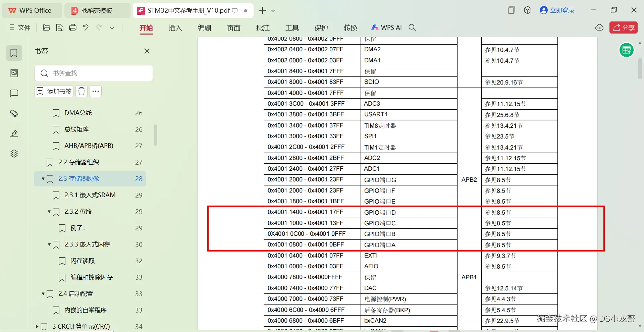The height and width of the screenshot is (332, 644).
Task: Undo the last action
Action: pos(86,27)
